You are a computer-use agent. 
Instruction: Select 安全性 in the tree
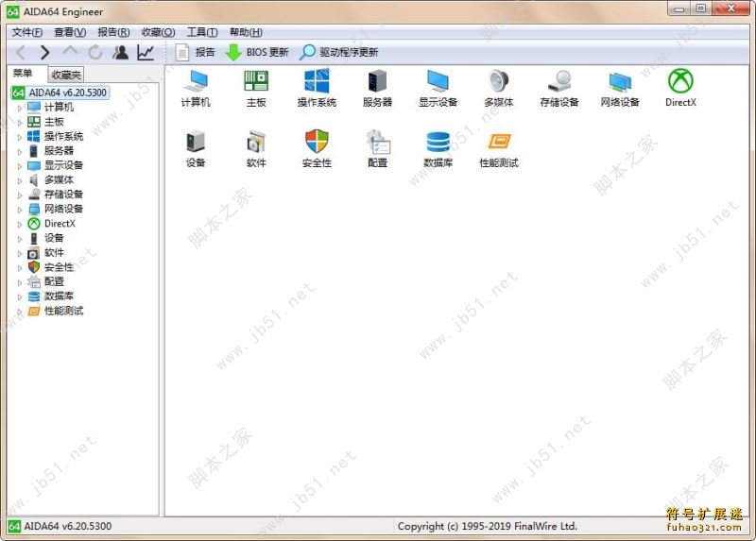point(59,267)
